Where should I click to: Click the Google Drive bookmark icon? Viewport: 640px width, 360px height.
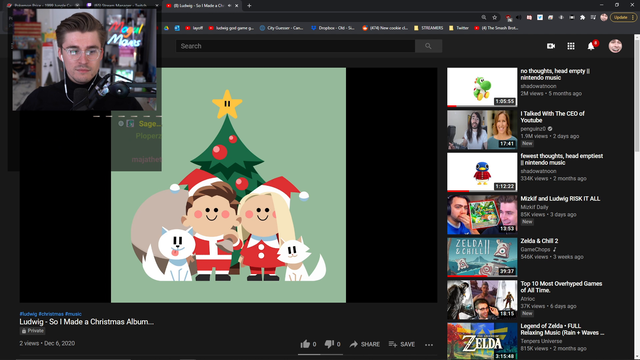[167, 28]
